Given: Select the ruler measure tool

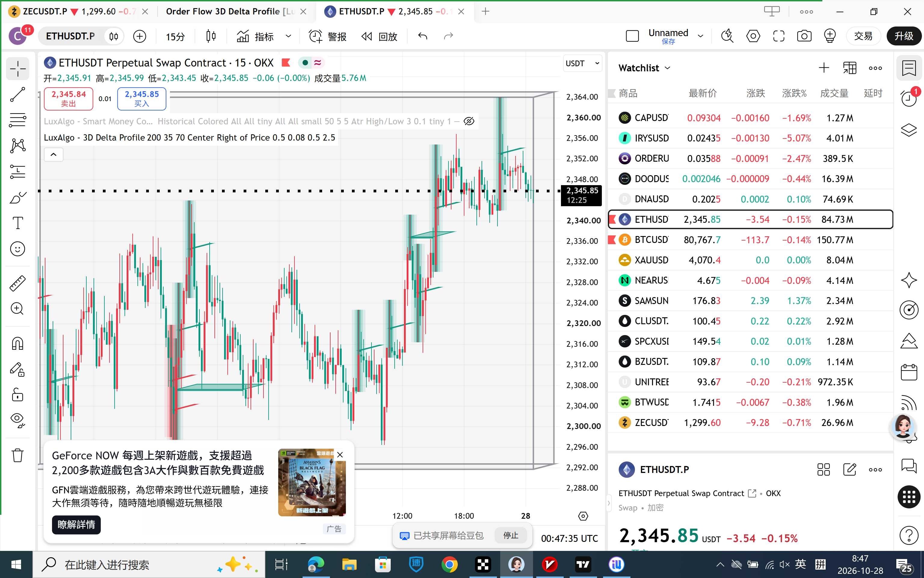Looking at the screenshot, I should pos(17,283).
